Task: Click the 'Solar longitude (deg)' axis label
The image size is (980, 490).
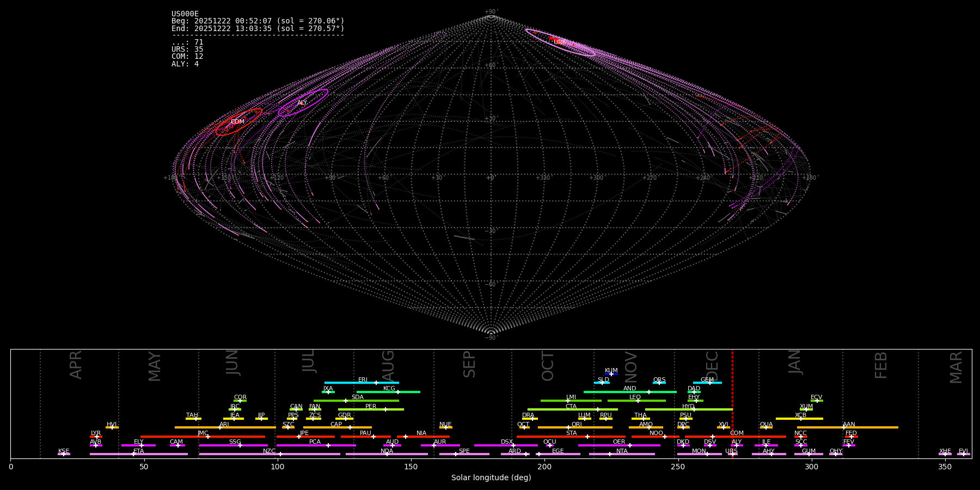Action: click(x=491, y=477)
